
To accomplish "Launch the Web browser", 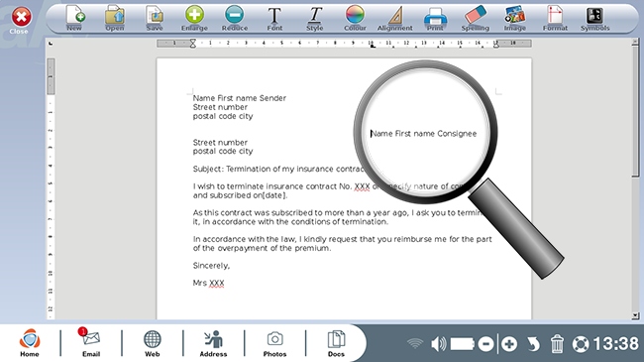I will pyautogui.click(x=152, y=343).
